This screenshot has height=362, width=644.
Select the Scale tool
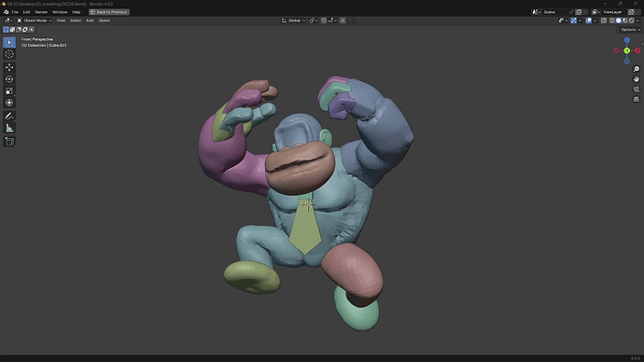click(9, 91)
